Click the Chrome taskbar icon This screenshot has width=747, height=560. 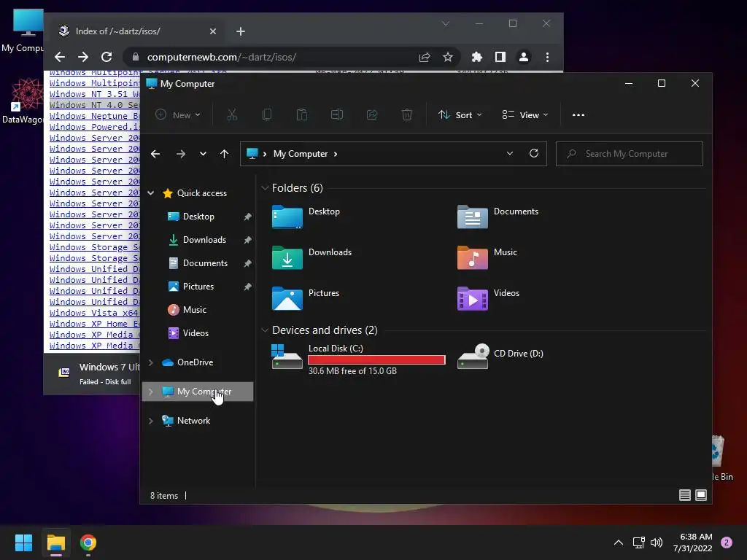(88, 542)
